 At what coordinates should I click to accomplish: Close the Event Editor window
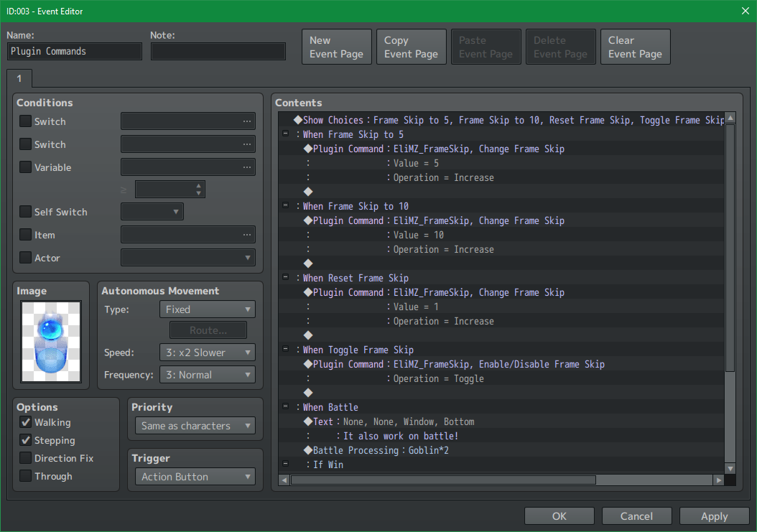(746, 11)
